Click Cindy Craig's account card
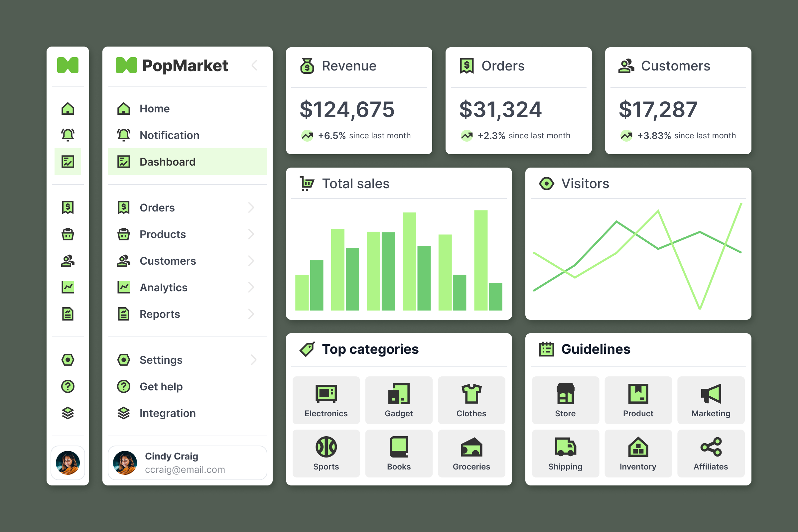The width and height of the screenshot is (798, 532). click(187, 463)
